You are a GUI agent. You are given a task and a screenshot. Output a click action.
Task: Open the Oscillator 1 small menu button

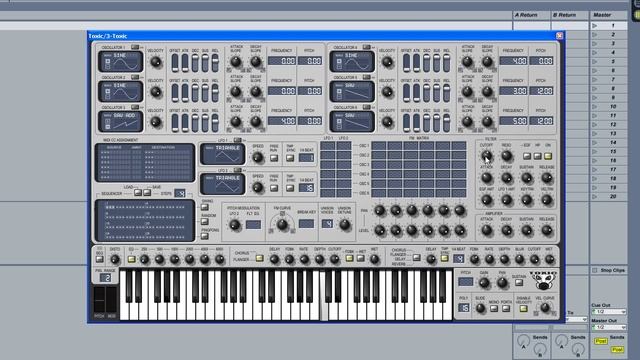tap(135, 47)
